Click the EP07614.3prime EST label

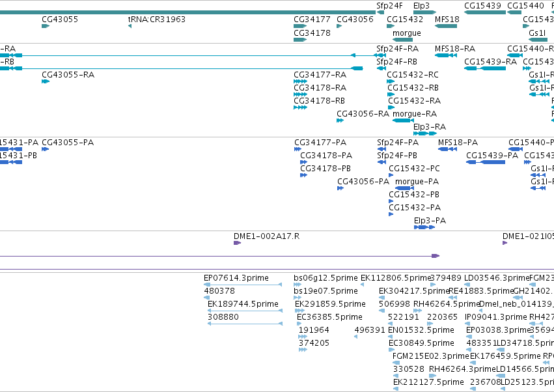[236, 278]
